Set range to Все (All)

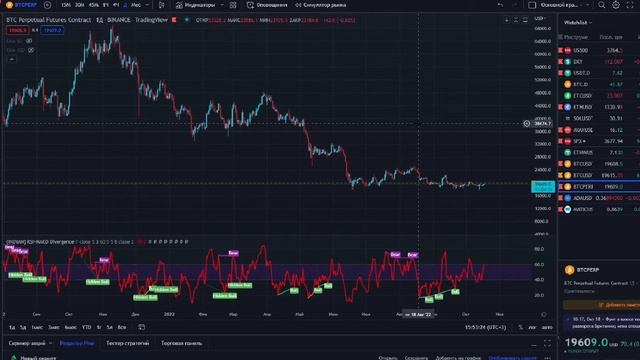click(x=122, y=327)
